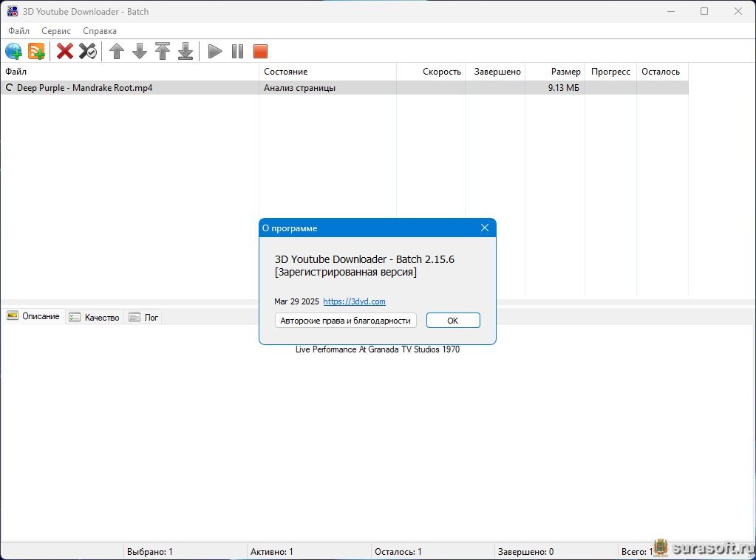
Task: Close the О программе dialog
Action: point(485,228)
